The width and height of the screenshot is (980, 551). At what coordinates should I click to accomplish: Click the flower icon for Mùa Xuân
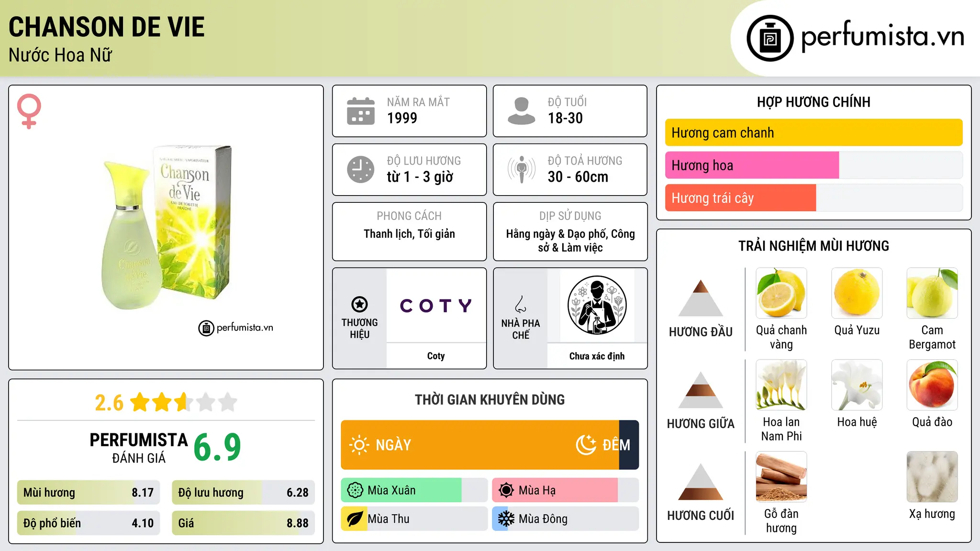point(355,490)
